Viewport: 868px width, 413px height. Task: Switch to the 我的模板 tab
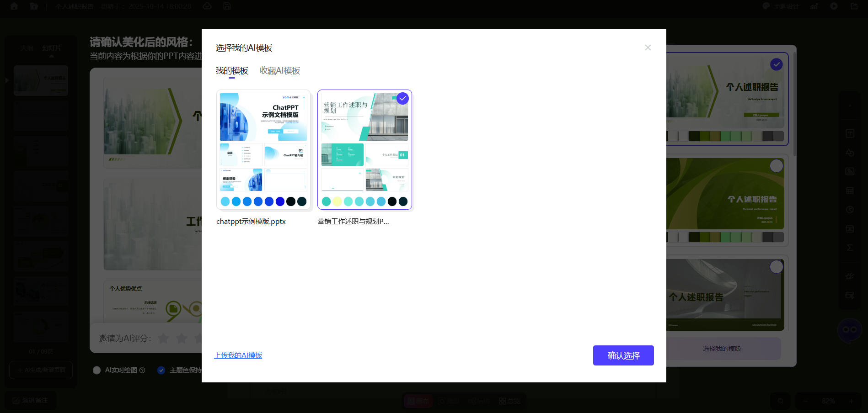(232, 71)
